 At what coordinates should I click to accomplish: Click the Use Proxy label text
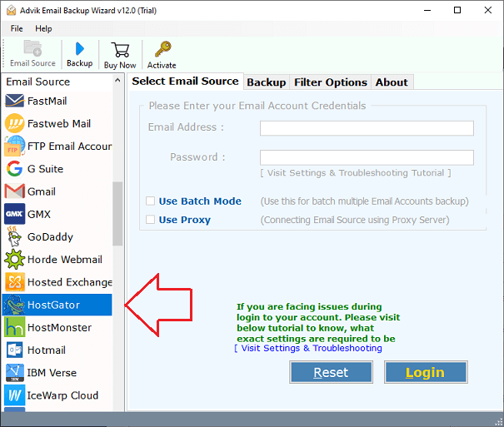click(185, 220)
